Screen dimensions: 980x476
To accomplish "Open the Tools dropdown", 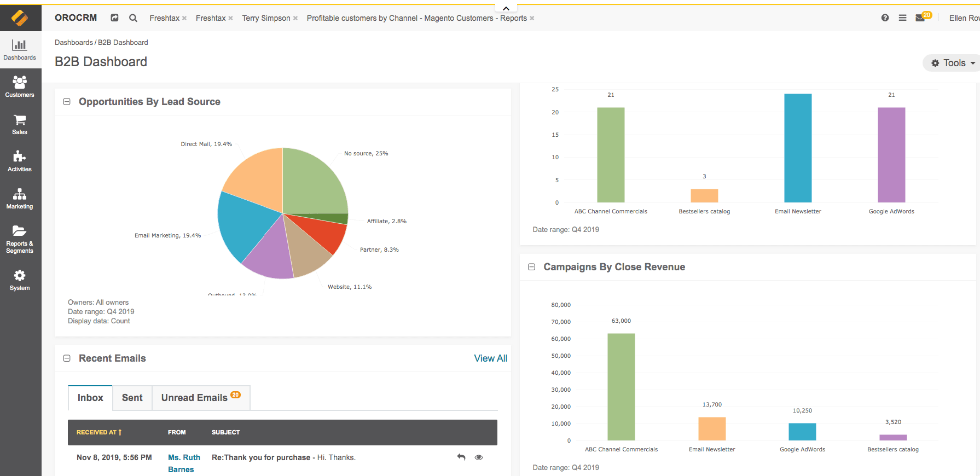I will (x=952, y=63).
